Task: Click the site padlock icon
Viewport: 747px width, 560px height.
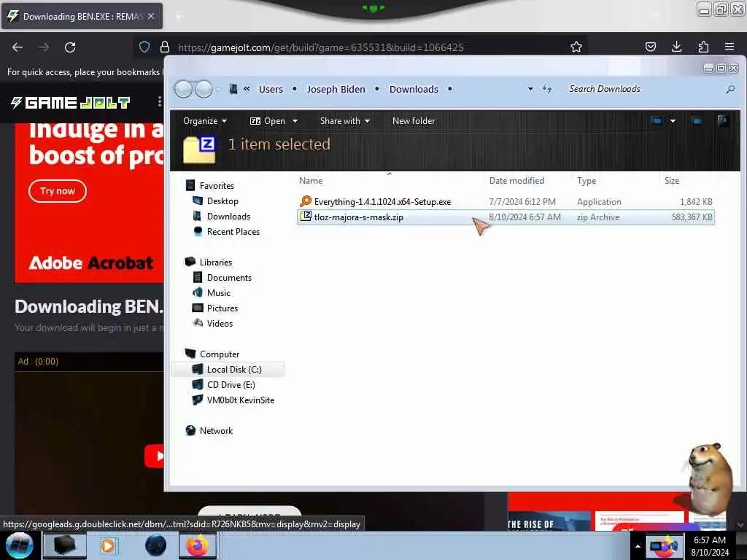Action: (x=165, y=47)
